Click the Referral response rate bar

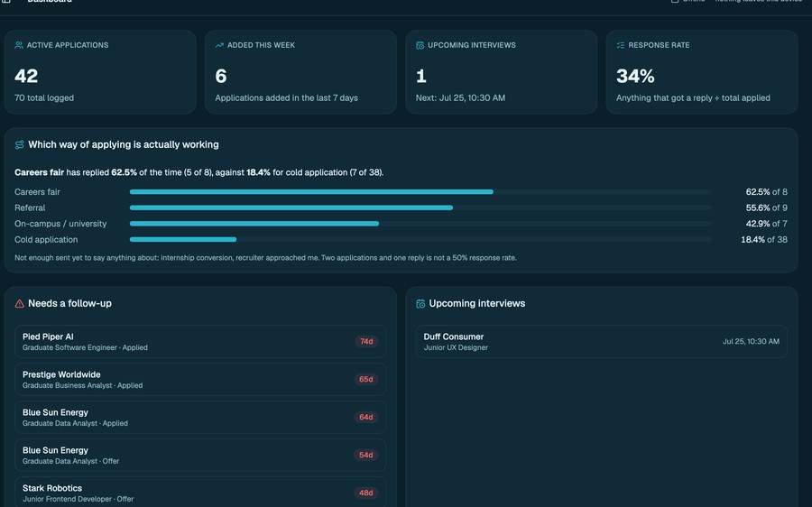pyautogui.click(x=420, y=207)
